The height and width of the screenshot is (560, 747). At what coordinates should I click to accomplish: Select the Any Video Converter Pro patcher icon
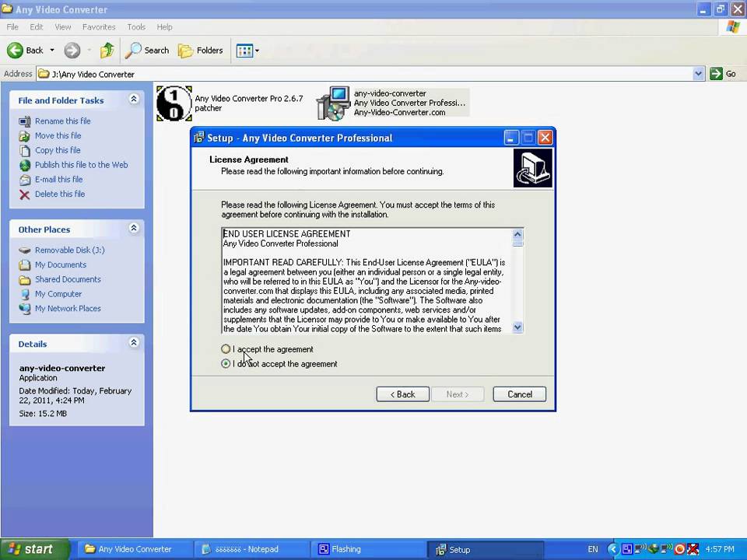[174, 103]
